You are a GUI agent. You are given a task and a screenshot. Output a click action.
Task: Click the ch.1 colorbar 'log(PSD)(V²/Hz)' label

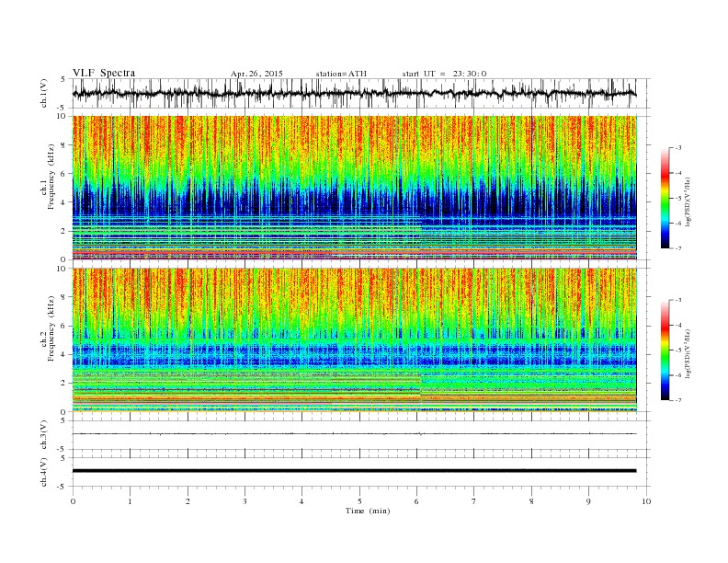688,202
